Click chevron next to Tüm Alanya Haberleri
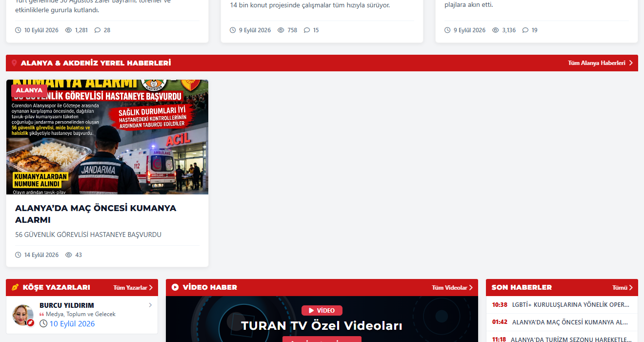This screenshot has width=644, height=342. (631, 63)
